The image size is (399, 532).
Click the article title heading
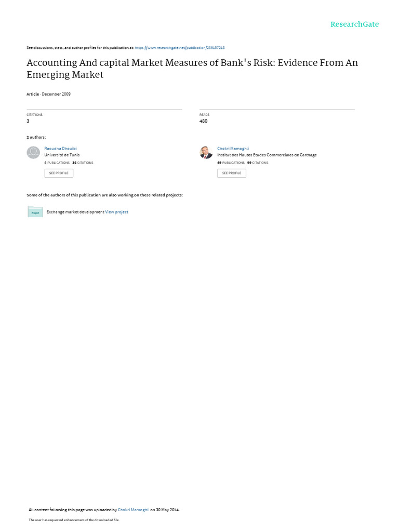coord(192,69)
